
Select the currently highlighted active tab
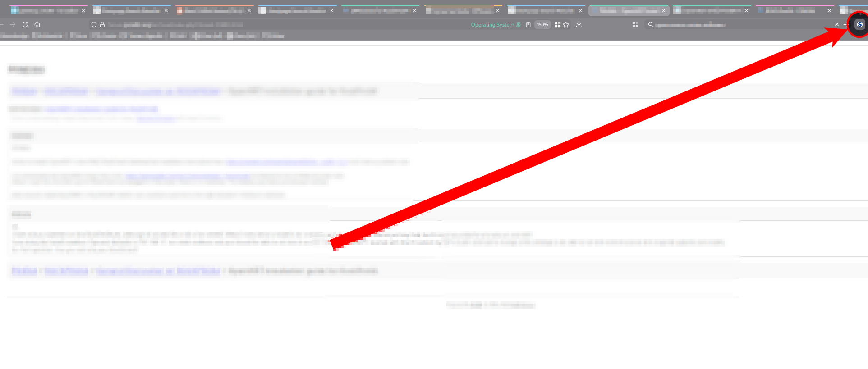point(629,10)
